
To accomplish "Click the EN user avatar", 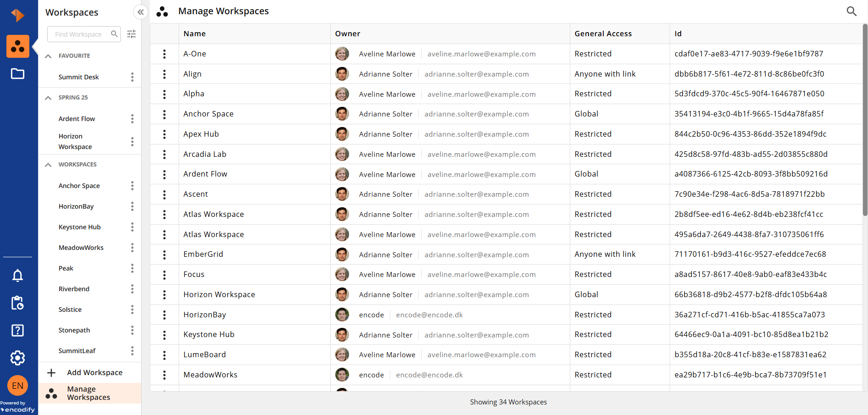I will click(x=18, y=386).
